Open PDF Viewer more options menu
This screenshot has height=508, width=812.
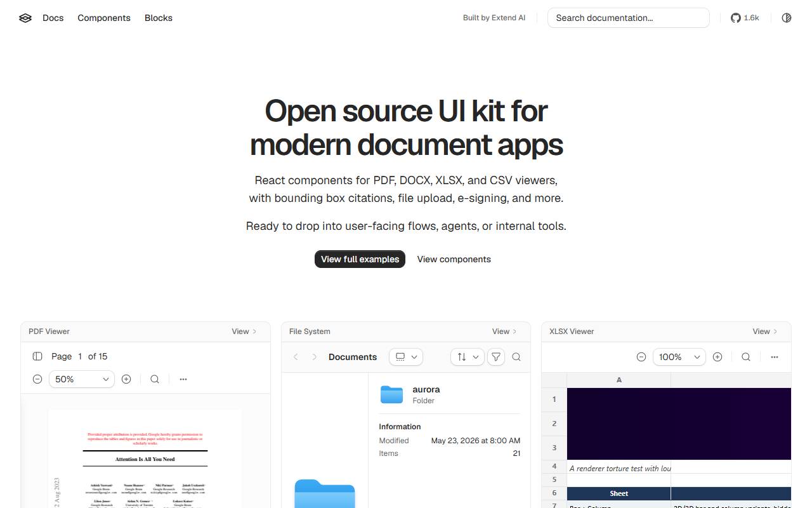tap(183, 379)
